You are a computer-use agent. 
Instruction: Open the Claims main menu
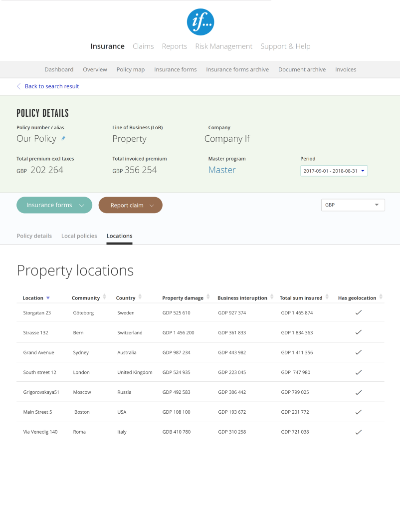(x=143, y=46)
